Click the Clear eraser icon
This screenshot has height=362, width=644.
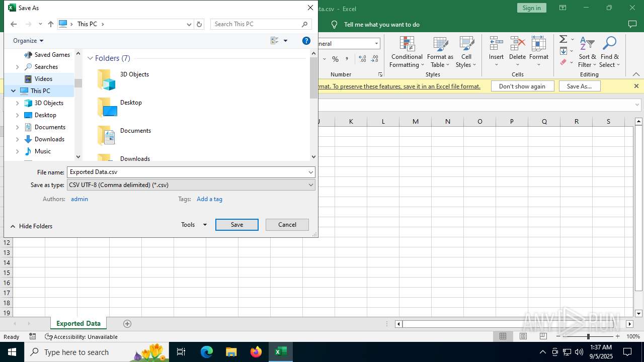pyautogui.click(x=563, y=62)
